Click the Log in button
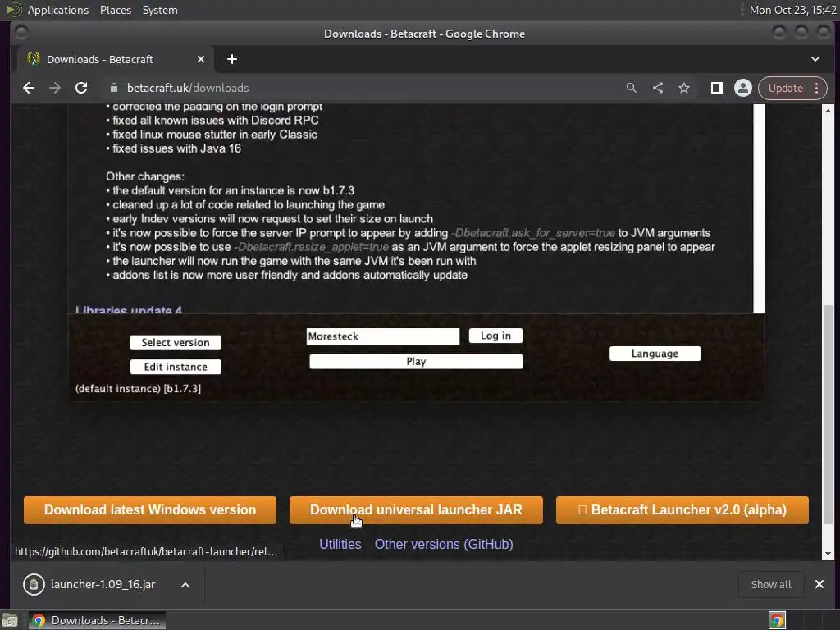Screen dimensions: 840x630 [x=495, y=336]
